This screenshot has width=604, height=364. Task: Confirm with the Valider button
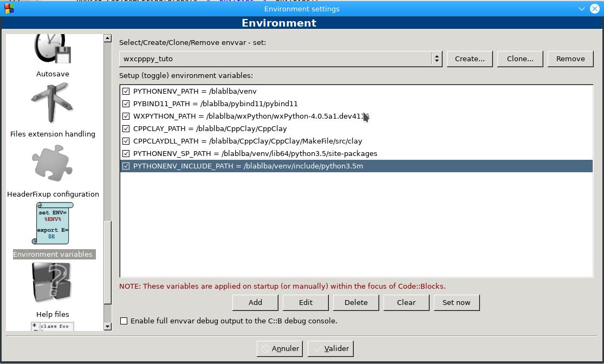tap(330, 349)
